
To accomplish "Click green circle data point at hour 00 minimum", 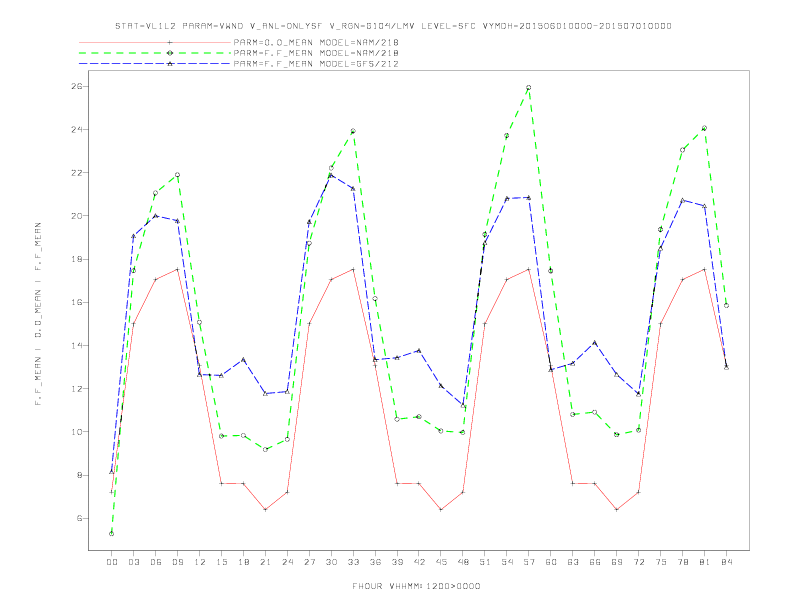I will click(x=112, y=534).
